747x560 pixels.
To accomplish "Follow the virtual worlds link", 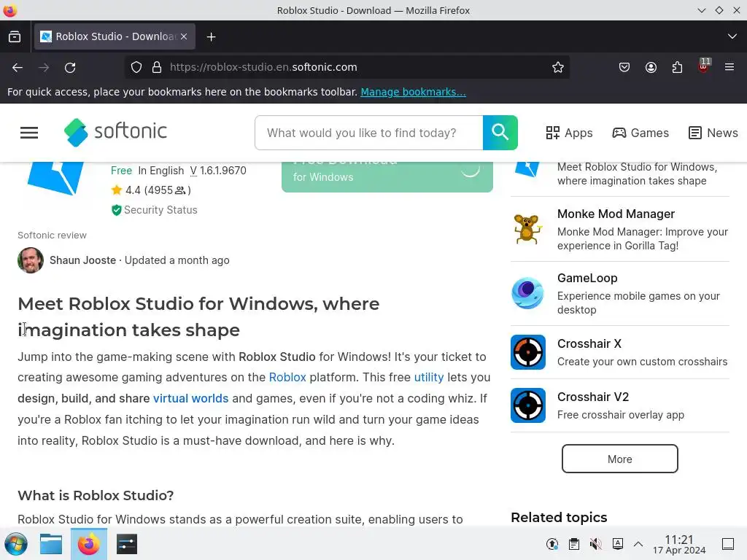I will click(x=190, y=399).
